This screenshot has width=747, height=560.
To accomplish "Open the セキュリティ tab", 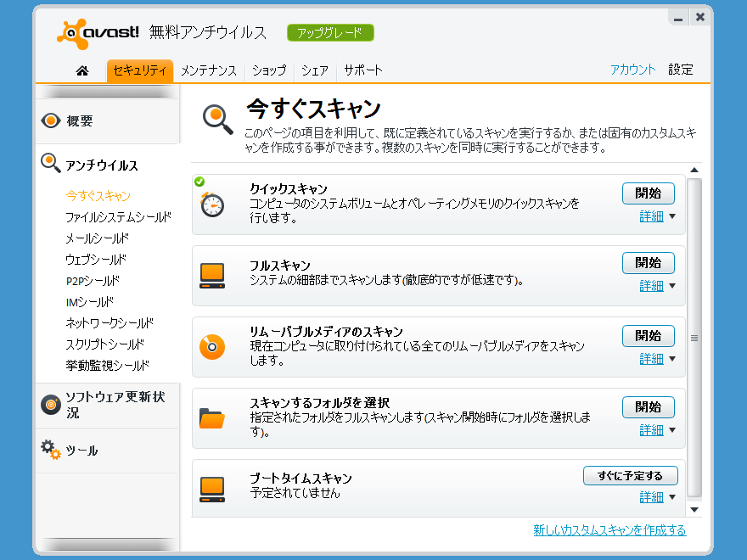I will point(139,71).
